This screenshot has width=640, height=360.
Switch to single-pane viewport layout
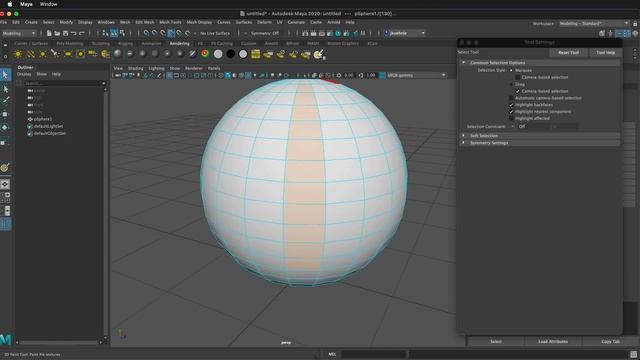pyautogui.click(x=5, y=184)
